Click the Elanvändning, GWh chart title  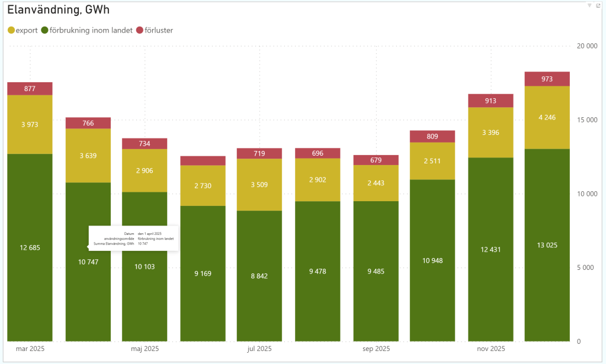(58, 10)
